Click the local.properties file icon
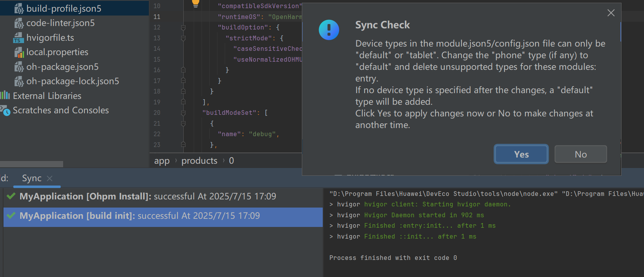Screen dimensions: 644x277 click(x=19, y=52)
